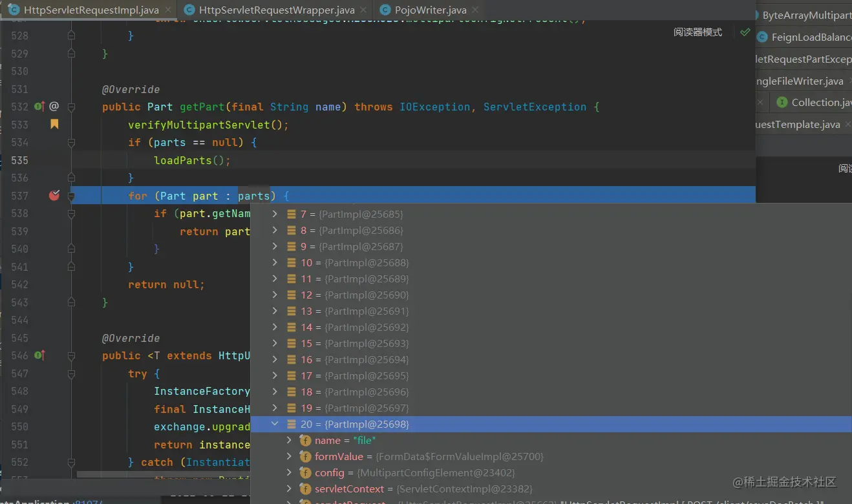
Task: Select row 11 = PartImpl@25689
Action: [551, 278]
